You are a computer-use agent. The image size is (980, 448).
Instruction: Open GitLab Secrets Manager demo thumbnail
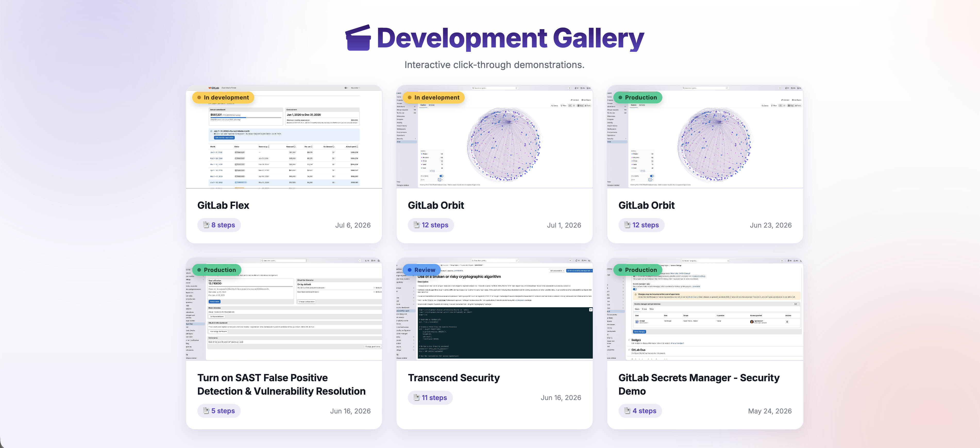705,309
